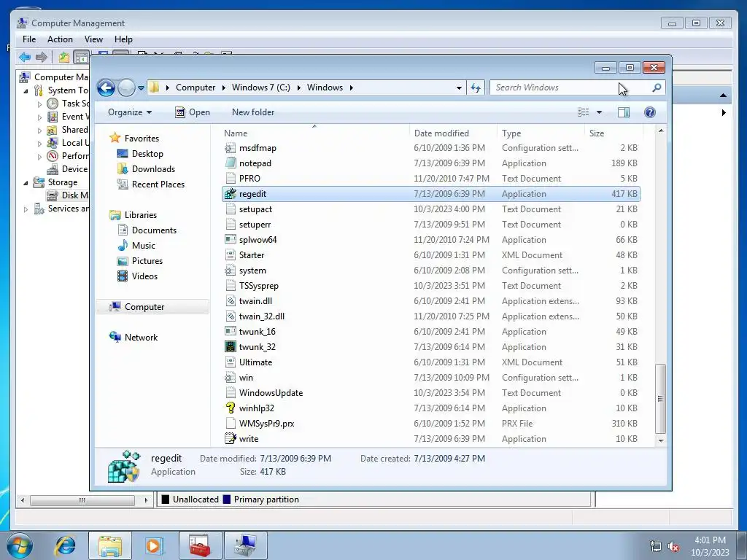Image resolution: width=747 pixels, height=560 pixels.
Task: Open Action menu in Computer Management
Action: point(60,39)
